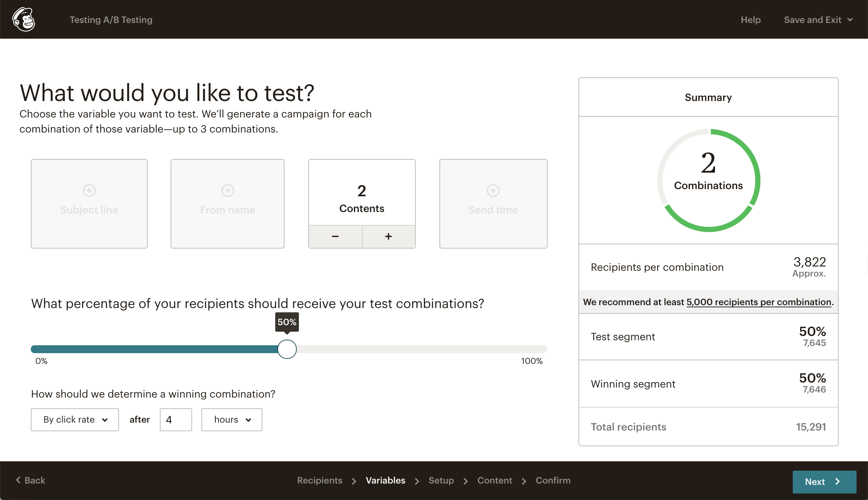Image resolution: width=868 pixels, height=500 pixels.
Task: Decrease Contents count with minus button
Action: click(335, 236)
